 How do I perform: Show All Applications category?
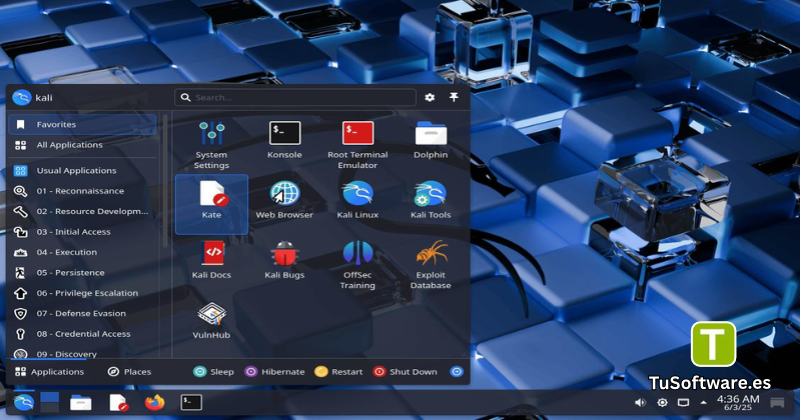(x=82, y=145)
